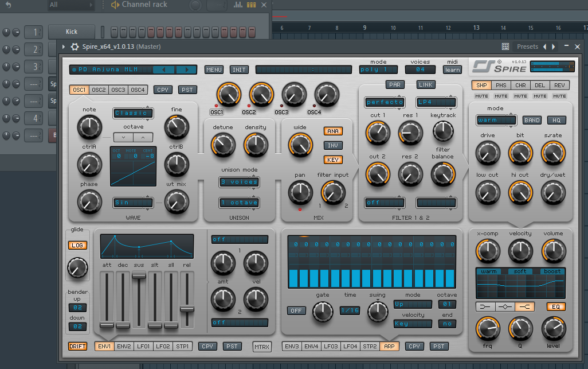Toggle the DRIFT button
Viewport: 588px width, 369px height.
click(77, 346)
